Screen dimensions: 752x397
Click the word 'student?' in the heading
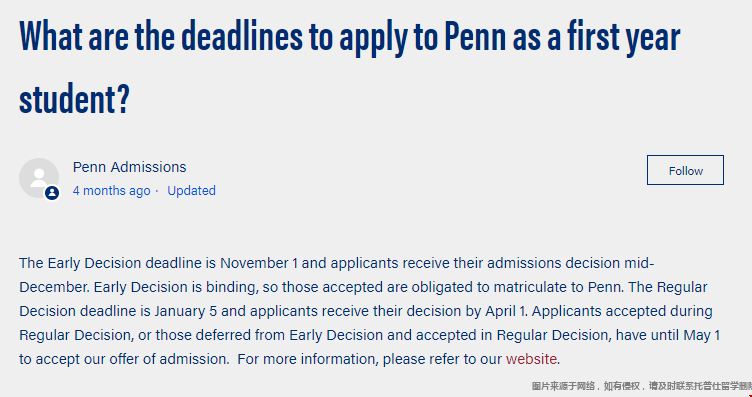(x=74, y=98)
